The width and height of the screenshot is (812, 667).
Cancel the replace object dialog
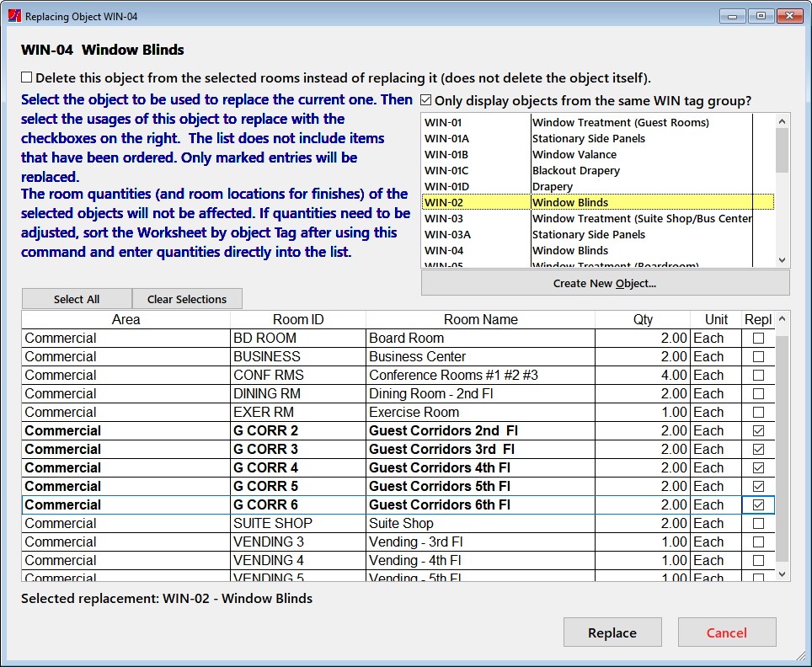726,632
